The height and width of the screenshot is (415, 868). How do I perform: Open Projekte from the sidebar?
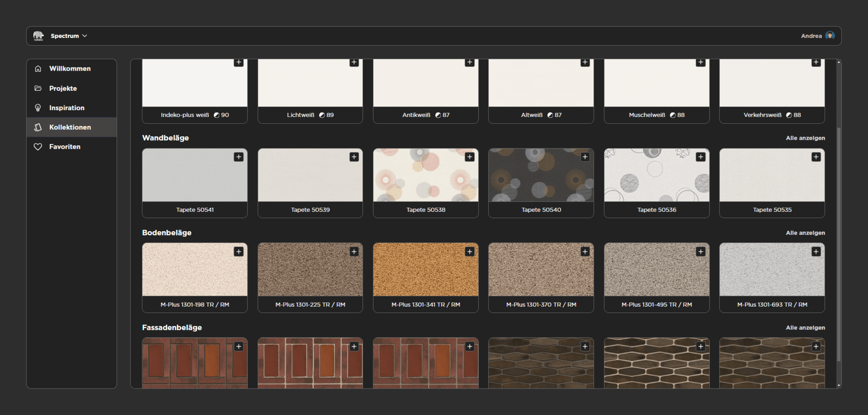coord(63,88)
